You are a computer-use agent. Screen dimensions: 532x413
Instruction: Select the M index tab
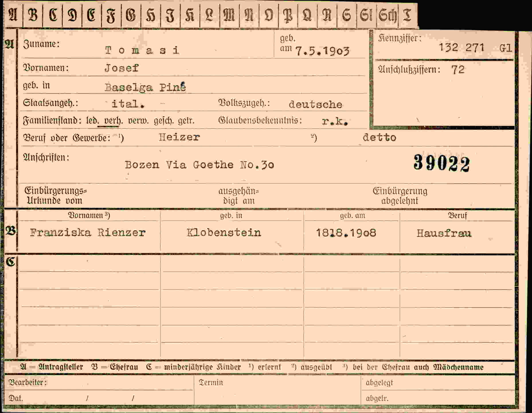click(229, 15)
